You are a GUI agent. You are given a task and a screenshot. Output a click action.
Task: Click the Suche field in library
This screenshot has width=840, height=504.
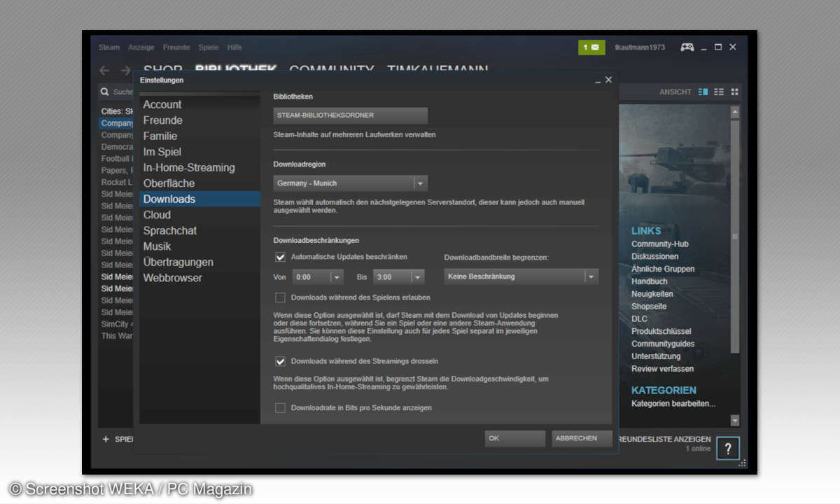pyautogui.click(x=122, y=92)
